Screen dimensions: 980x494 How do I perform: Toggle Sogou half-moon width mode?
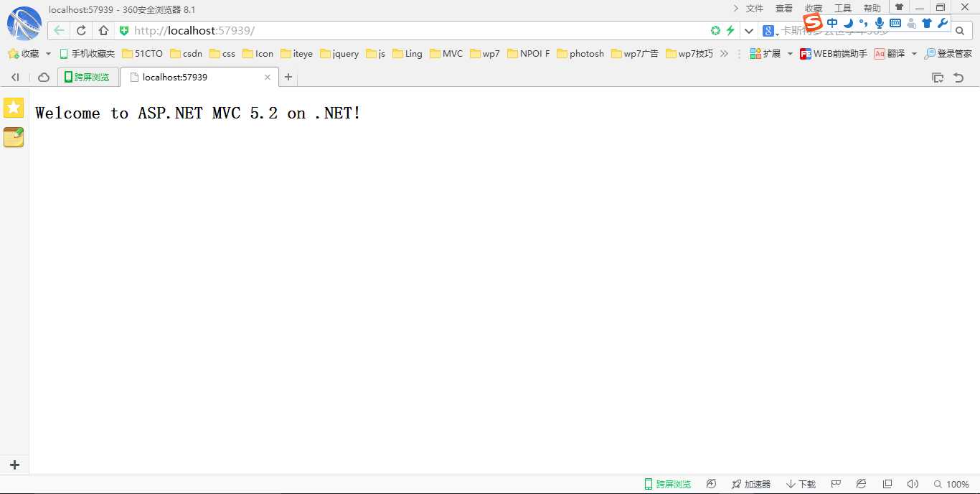[x=848, y=23]
